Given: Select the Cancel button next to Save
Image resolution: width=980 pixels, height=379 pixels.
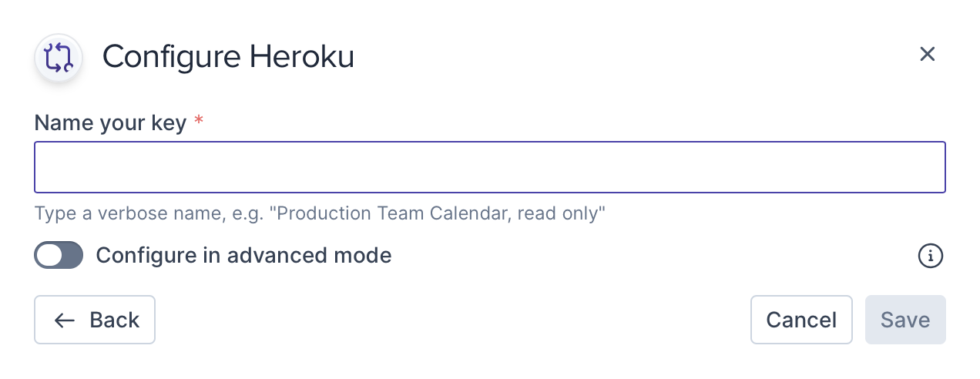Looking at the screenshot, I should point(801,320).
